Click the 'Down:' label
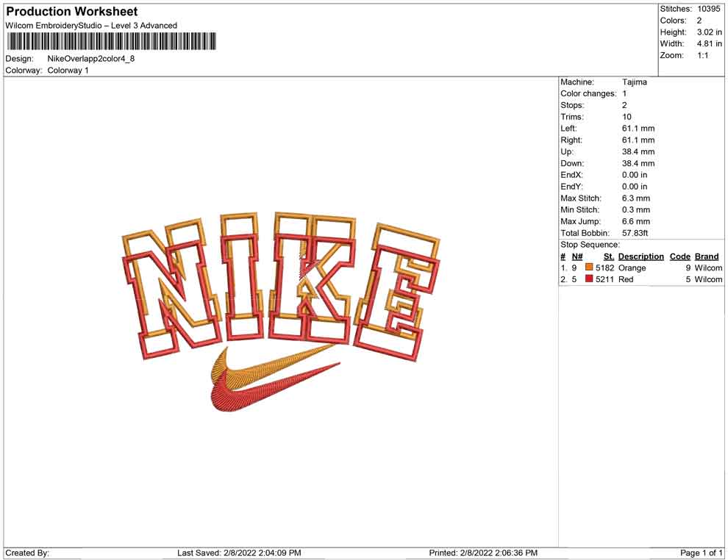The height and width of the screenshot is (560, 728). (572, 163)
